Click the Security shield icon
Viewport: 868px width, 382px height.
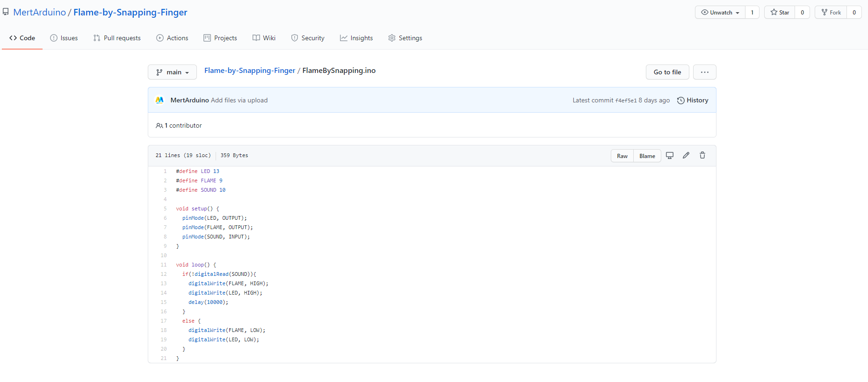point(295,38)
